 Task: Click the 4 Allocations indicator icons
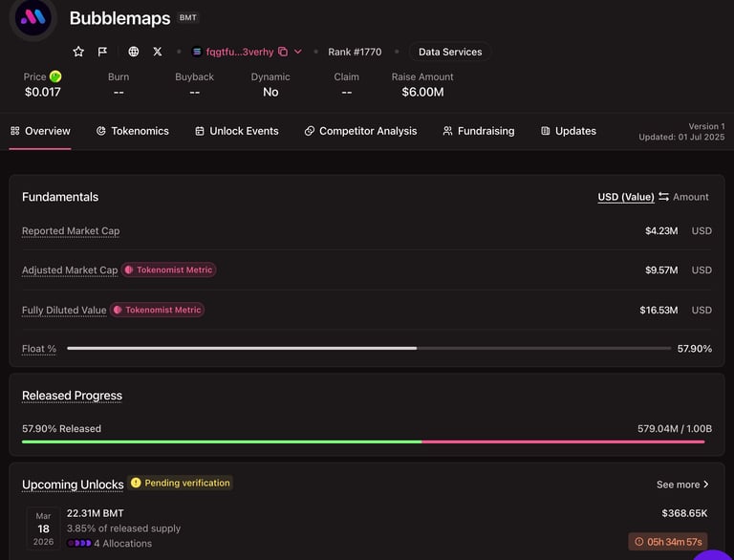[79, 543]
